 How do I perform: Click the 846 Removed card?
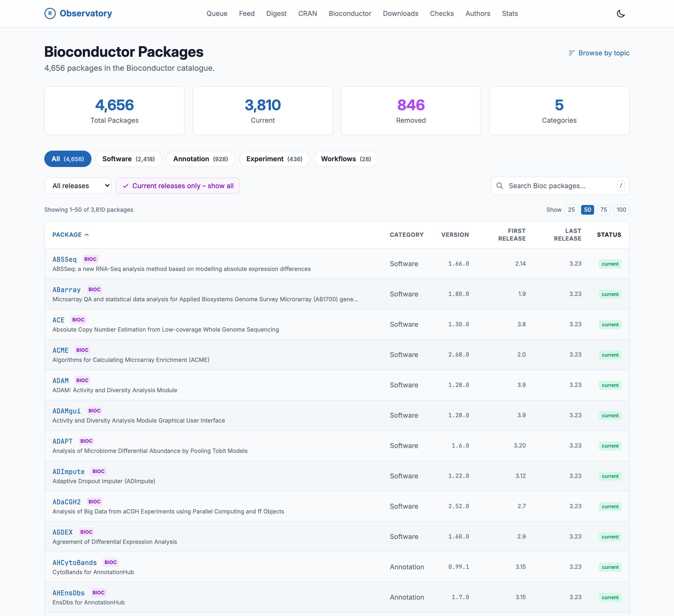pyautogui.click(x=411, y=111)
